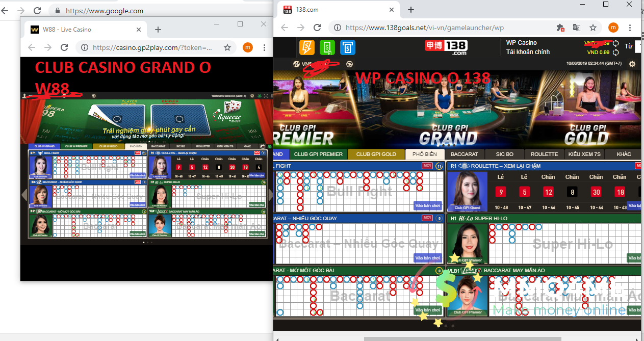
Task: Open Chrome menu in the W88 window
Action: point(264,47)
